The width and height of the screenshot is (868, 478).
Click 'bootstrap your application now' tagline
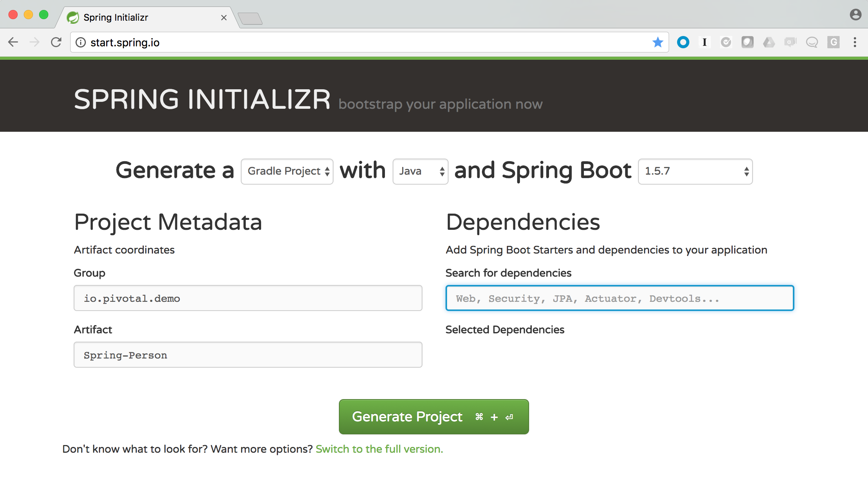coord(441,104)
